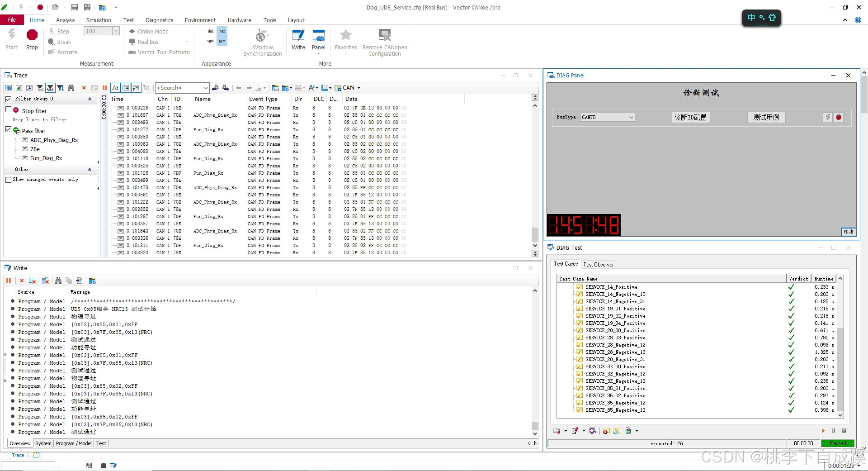Toggle SERVICE_14_Positive test case checkbox
This screenshot has width=868, height=471.
click(x=580, y=287)
